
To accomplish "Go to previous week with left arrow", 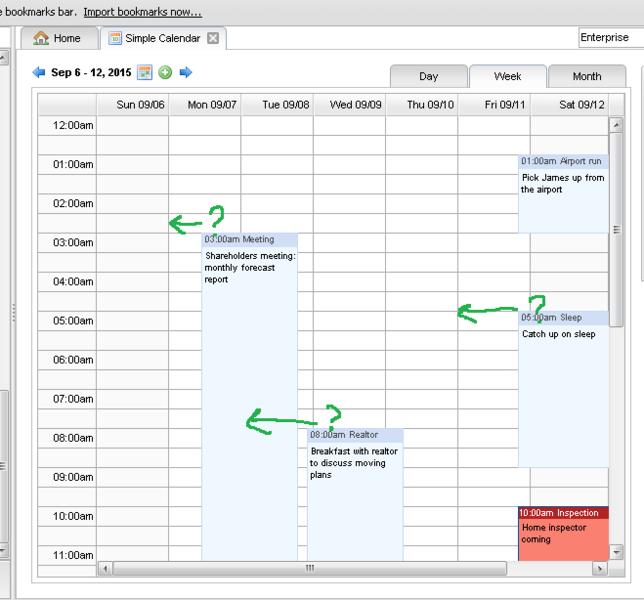I will (x=39, y=73).
